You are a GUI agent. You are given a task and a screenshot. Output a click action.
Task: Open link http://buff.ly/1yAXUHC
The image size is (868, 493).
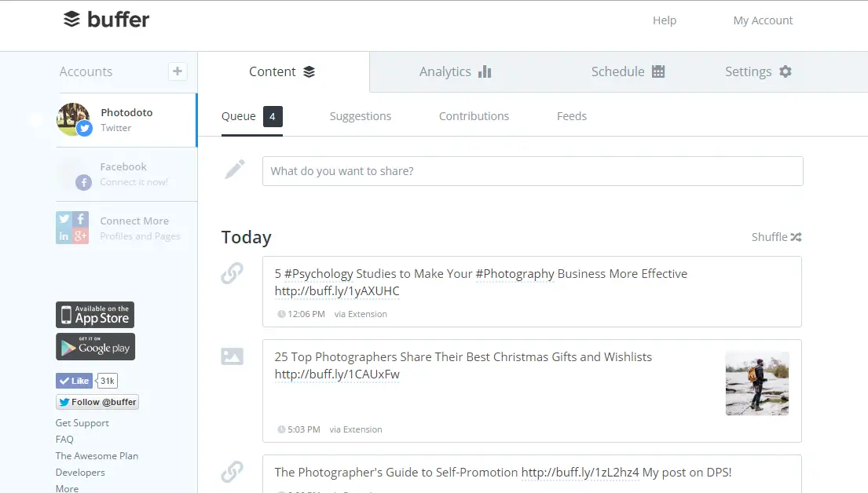(x=337, y=291)
